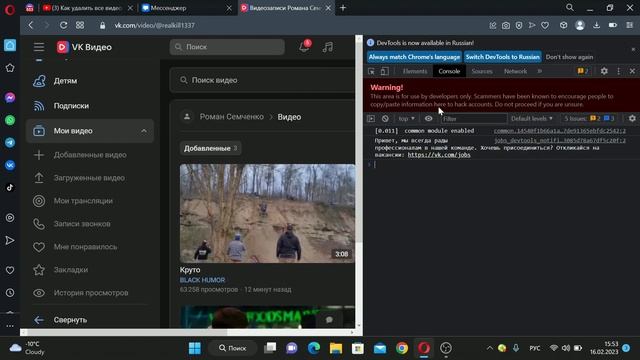Click Свернуть to collapse sidebar
This screenshot has height=360, width=640.
click(x=70, y=320)
